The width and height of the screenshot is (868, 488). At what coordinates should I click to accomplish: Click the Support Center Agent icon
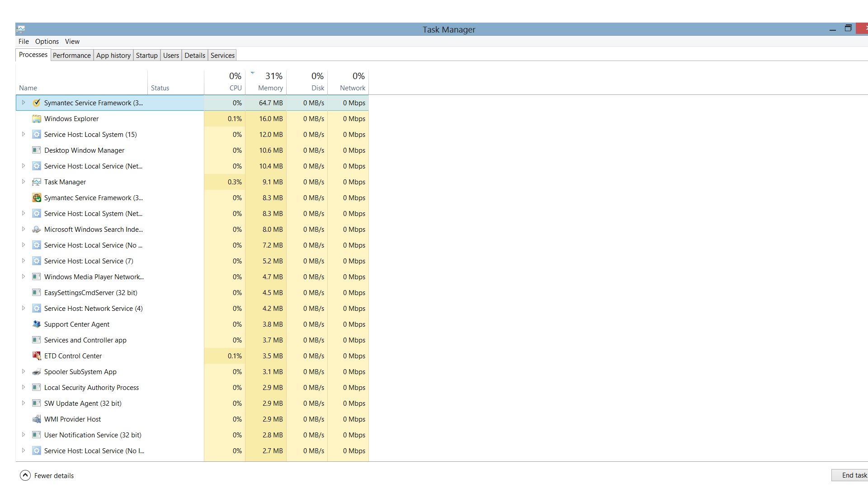point(37,324)
